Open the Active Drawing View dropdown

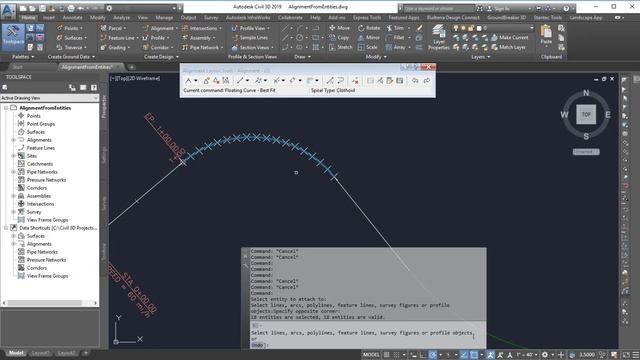[49, 98]
